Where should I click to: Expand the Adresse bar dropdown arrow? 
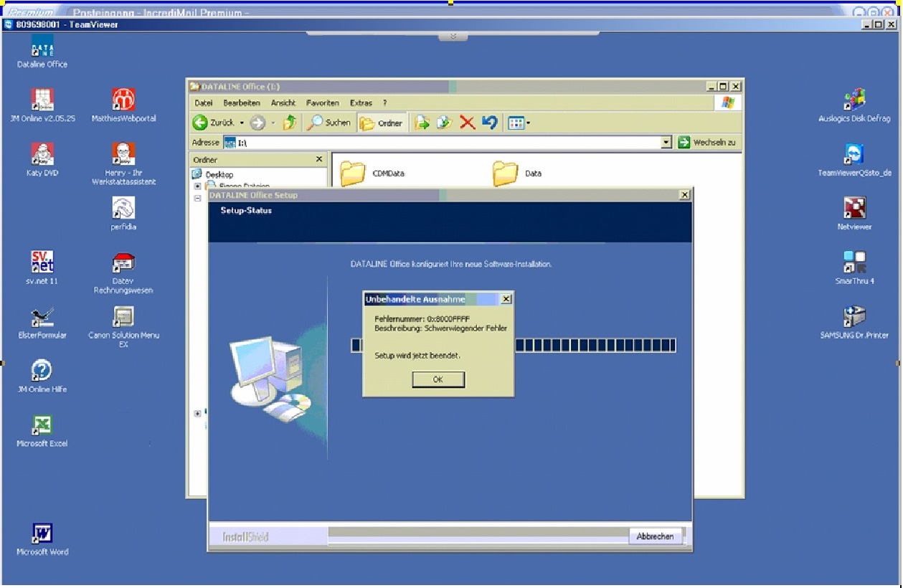[666, 143]
